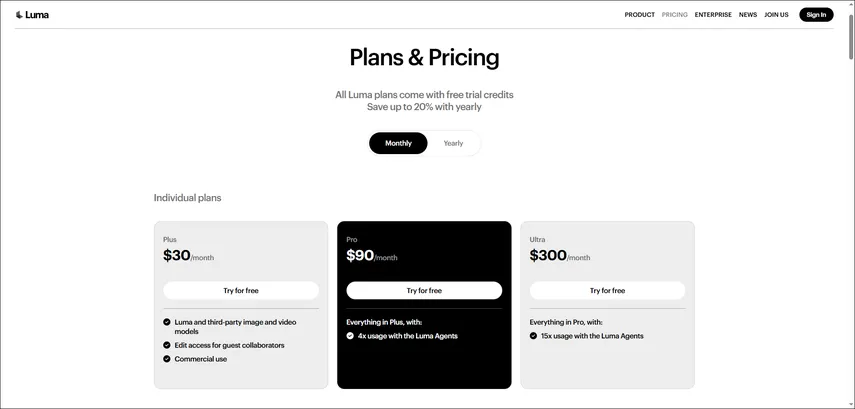Click checkmark icon next to 4x usage
The width and height of the screenshot is (855, 409).
tap(350, 336)
